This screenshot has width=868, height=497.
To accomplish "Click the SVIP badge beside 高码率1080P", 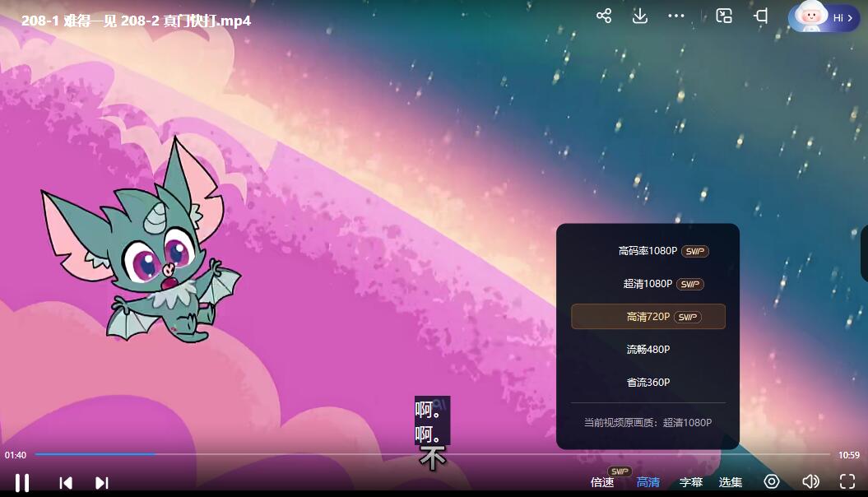I will (x=694, y=251).
